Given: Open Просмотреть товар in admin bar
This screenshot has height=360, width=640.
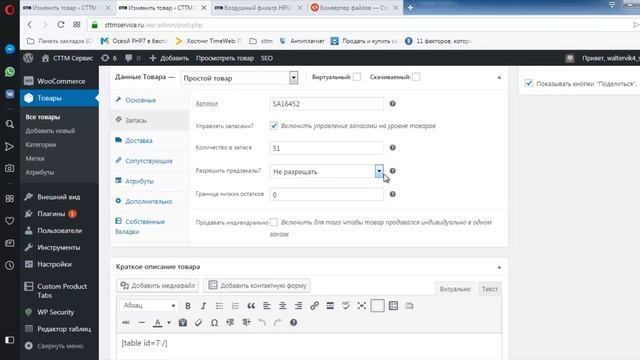Looking at the screenshot, I should point(225,58).
